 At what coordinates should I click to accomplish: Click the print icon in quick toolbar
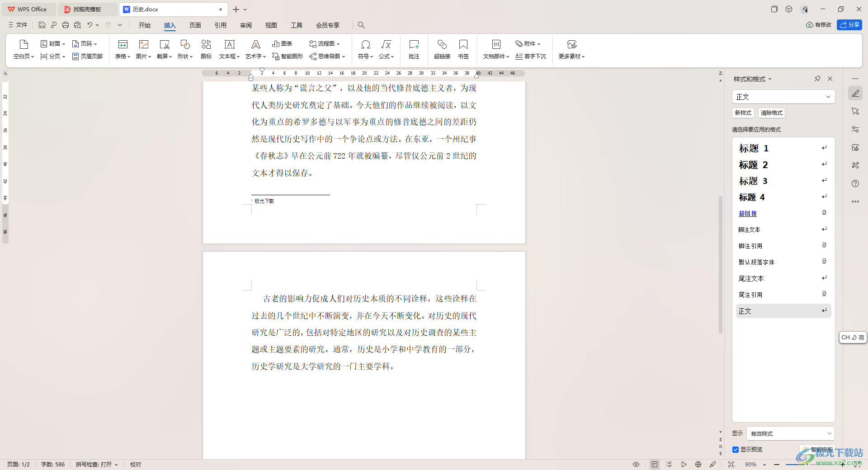(66, 25)
